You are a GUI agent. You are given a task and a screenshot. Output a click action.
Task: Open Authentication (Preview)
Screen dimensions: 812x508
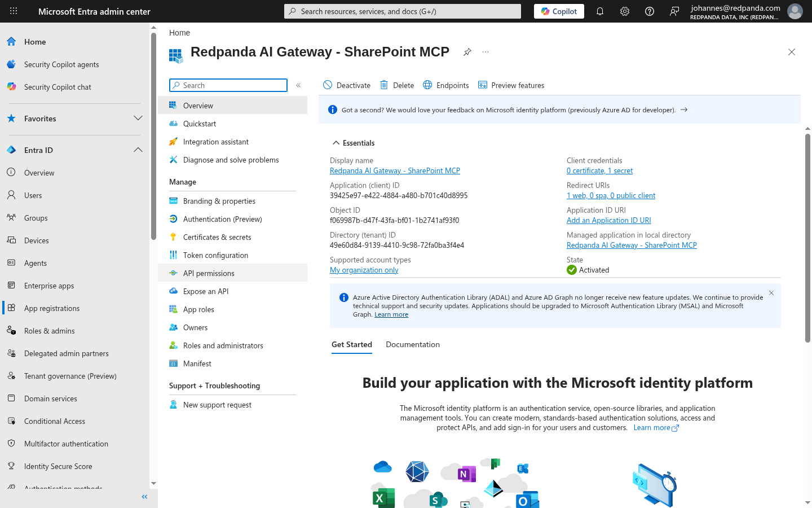(232, 219)
